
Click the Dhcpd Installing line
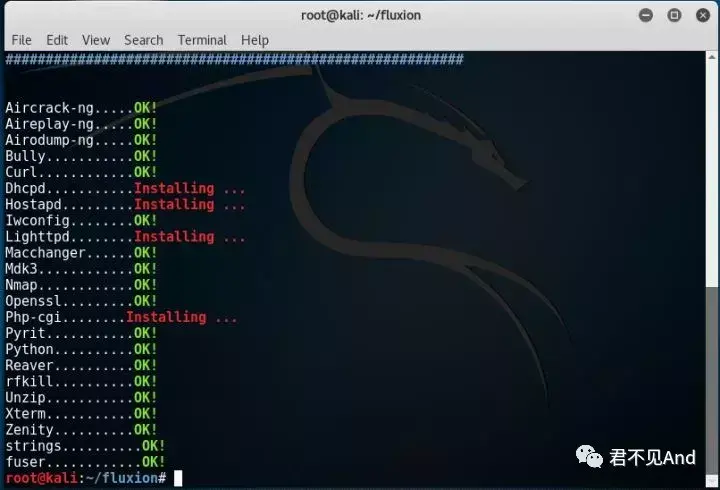125,188
